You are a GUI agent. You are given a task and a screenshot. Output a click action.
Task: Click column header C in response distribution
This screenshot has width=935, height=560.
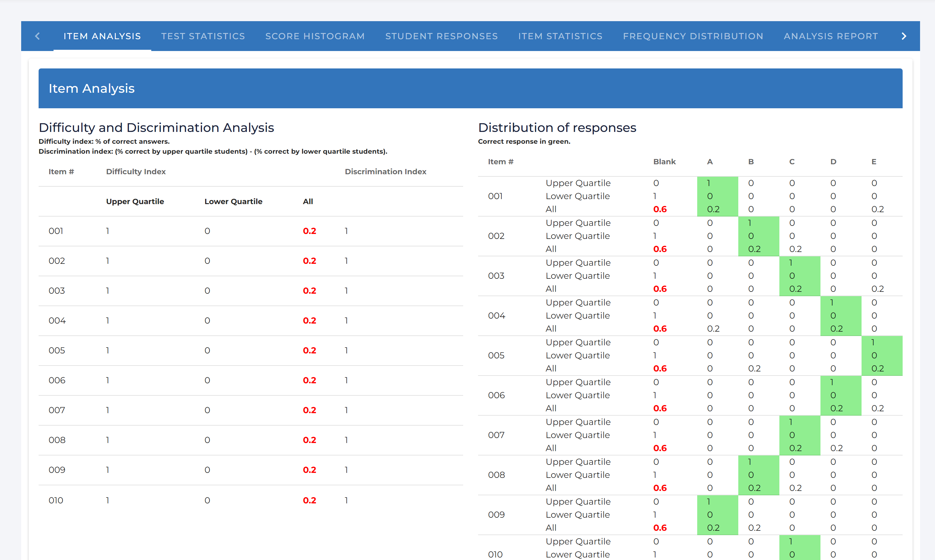(792, 161)
